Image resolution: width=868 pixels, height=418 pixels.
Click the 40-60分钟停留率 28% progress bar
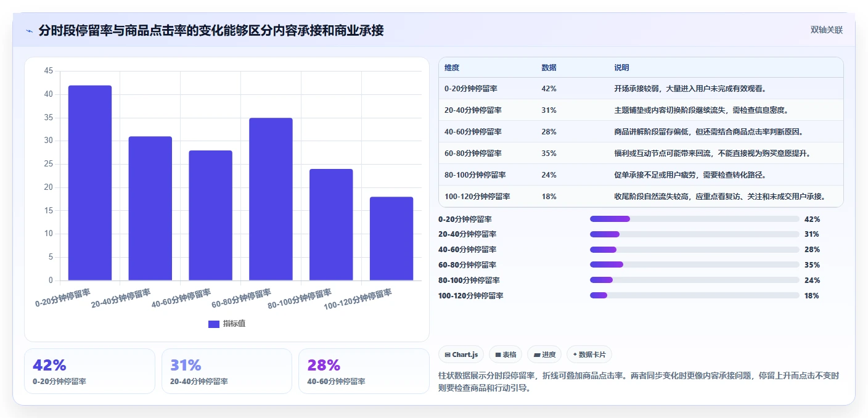(694, 250)
